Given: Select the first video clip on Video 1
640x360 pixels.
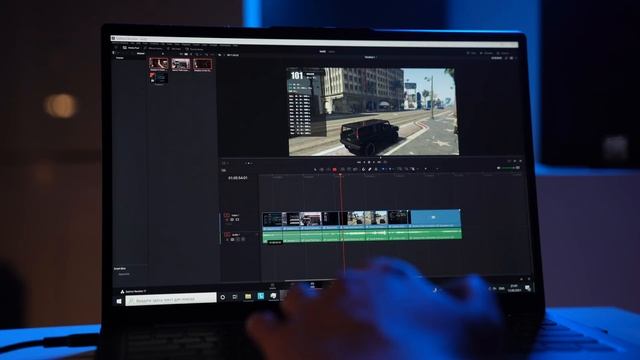Looking at the screenshot, I should [x=272, y=220].
